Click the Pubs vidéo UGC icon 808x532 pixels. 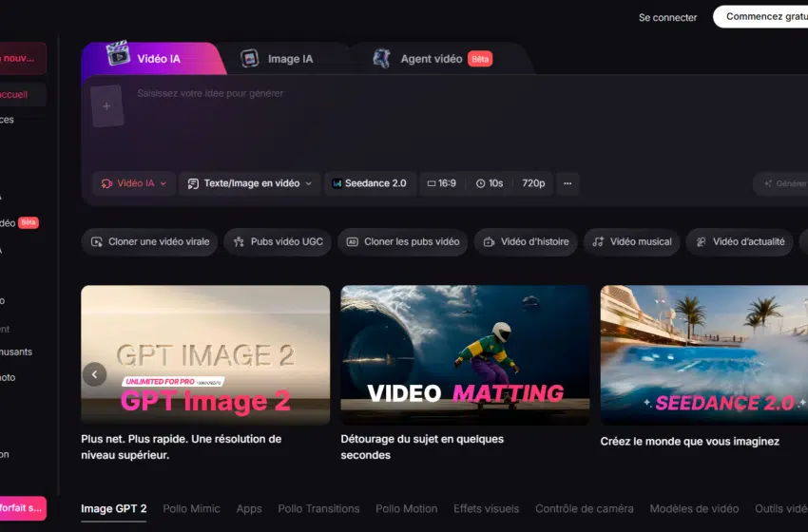(x=239, y=241)
